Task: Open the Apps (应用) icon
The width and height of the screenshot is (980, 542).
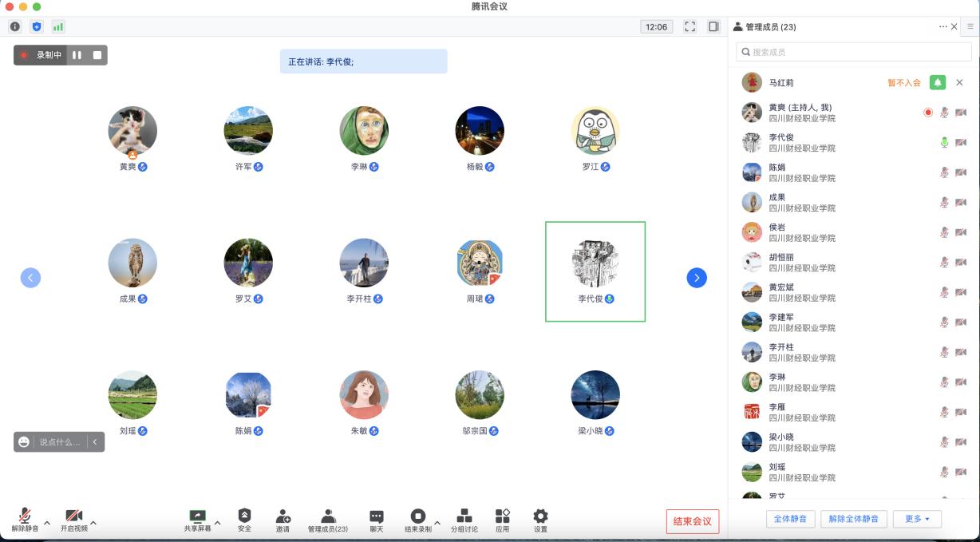Action: tap(502, 516)
